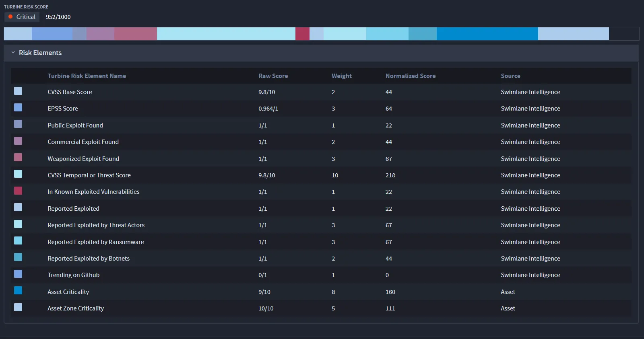The image size is (644, 339).
Task: Click the Weaponized Exploit Found row swatch
Action: [18, 157]
